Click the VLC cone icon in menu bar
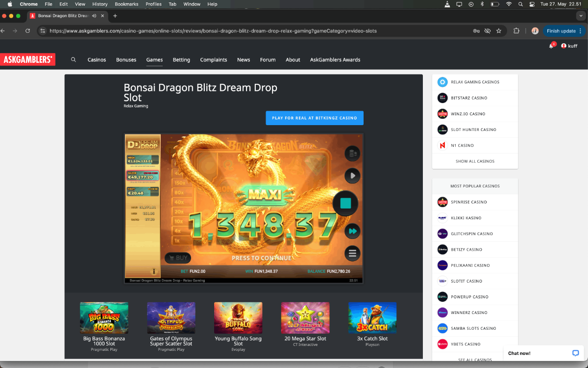 (x=447, y=4)
